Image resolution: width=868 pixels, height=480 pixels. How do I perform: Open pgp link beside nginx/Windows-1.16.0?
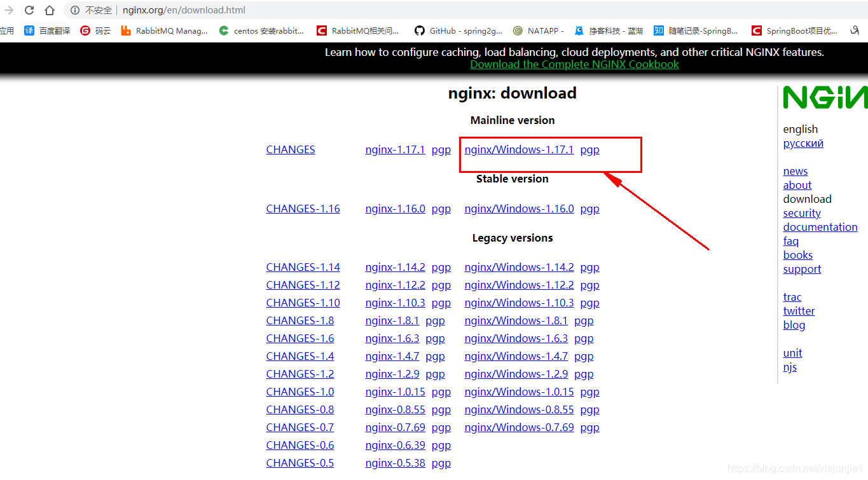click(x=589, y=209)
